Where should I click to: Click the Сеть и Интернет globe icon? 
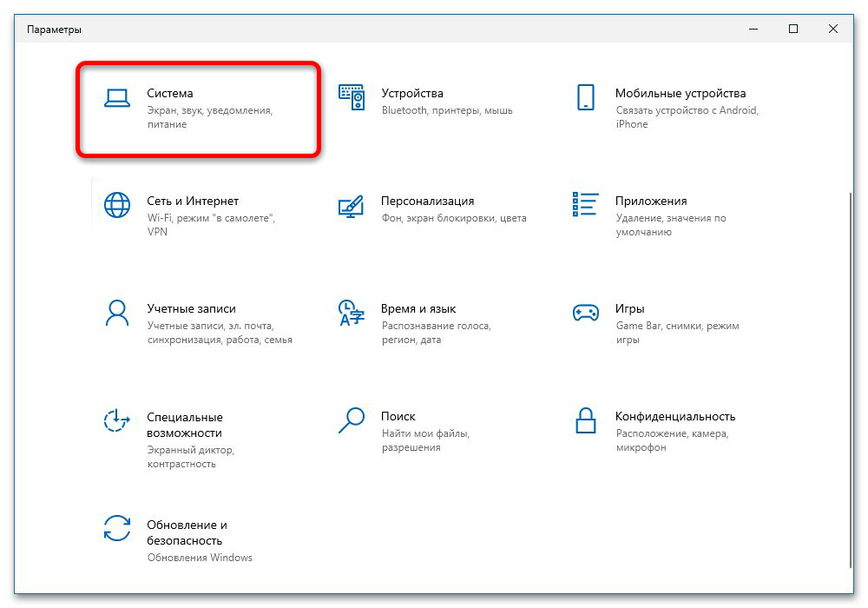117,205
